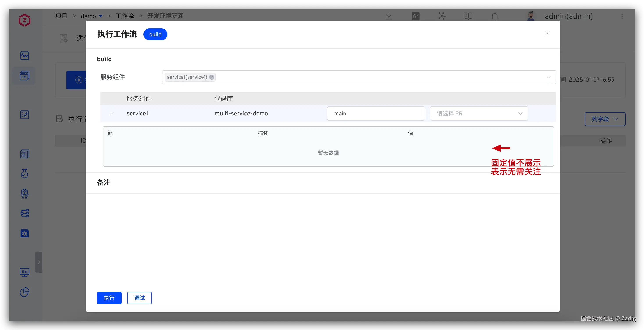This screenshot has width=644, height=330.
Task: Click the 暂无数据 empty message
Action: tap(328, 153)
